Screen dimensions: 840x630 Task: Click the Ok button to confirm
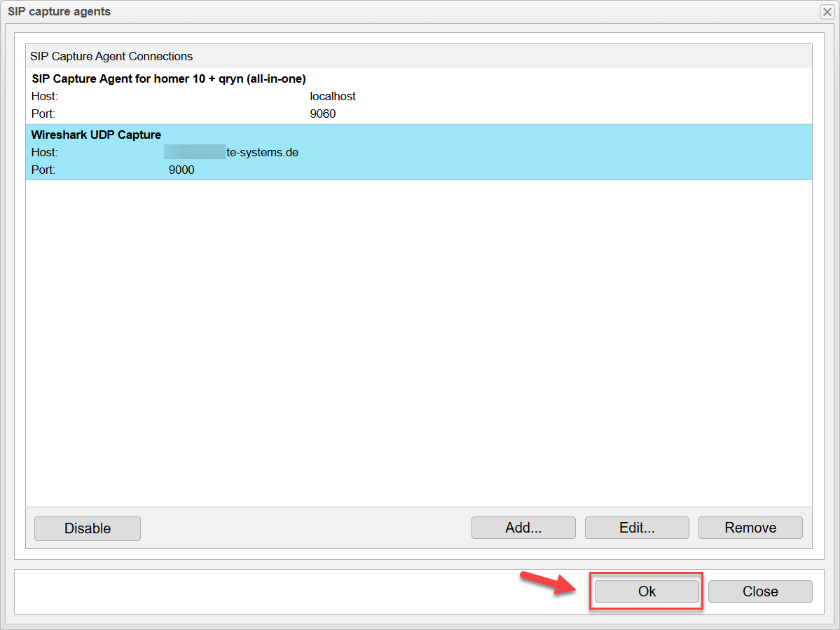(x=645, y=591)
